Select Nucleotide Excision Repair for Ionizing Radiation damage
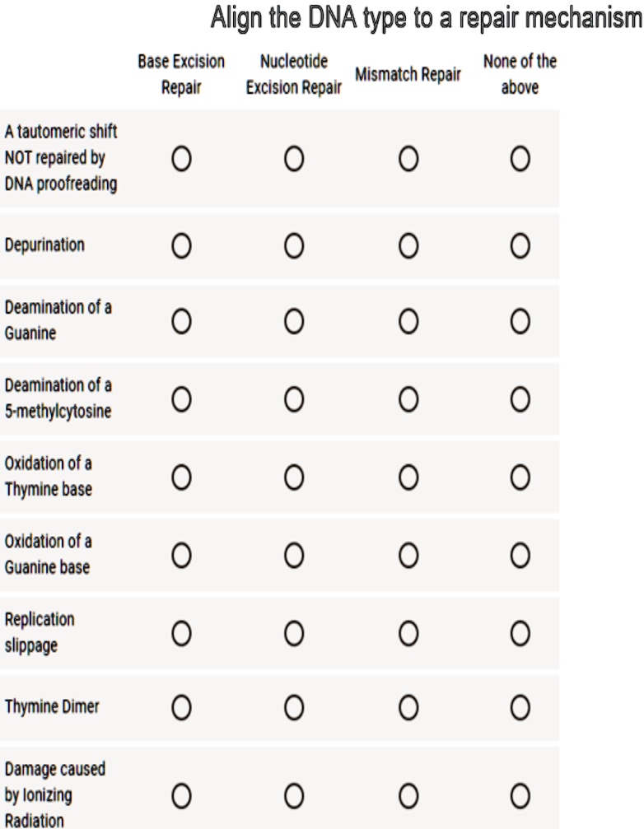 pos(294,789)
